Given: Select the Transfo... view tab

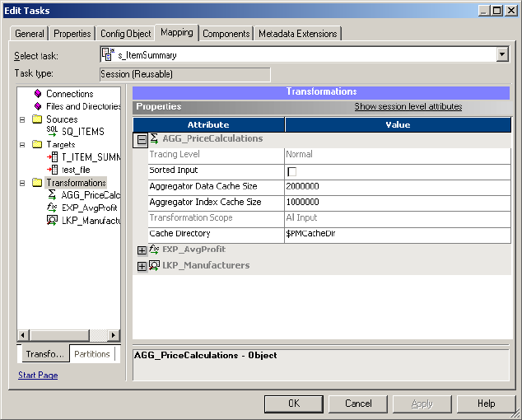Looking at the screenshot, I should point(44,354).
